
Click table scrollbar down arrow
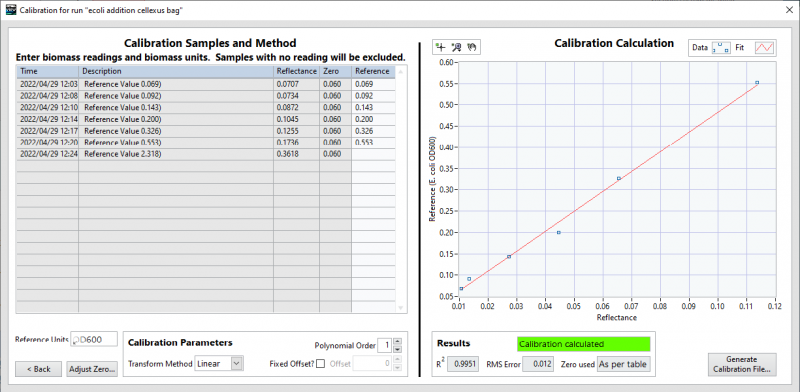(x=401, y=307)
